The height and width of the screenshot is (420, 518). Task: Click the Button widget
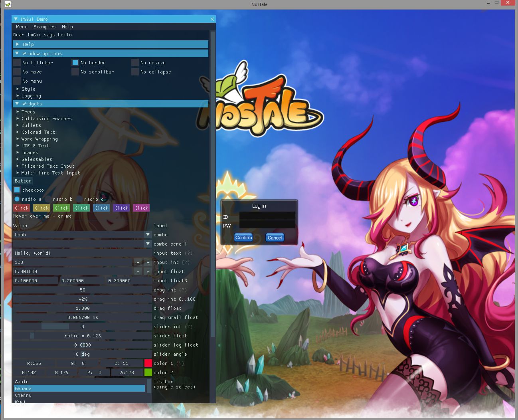(x=23, y=181)
